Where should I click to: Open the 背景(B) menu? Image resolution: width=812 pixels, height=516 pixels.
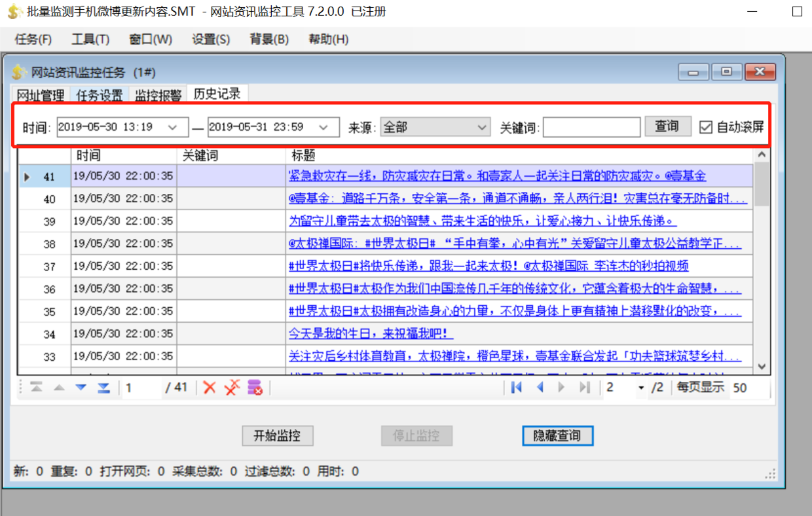[x=269, y=39]
